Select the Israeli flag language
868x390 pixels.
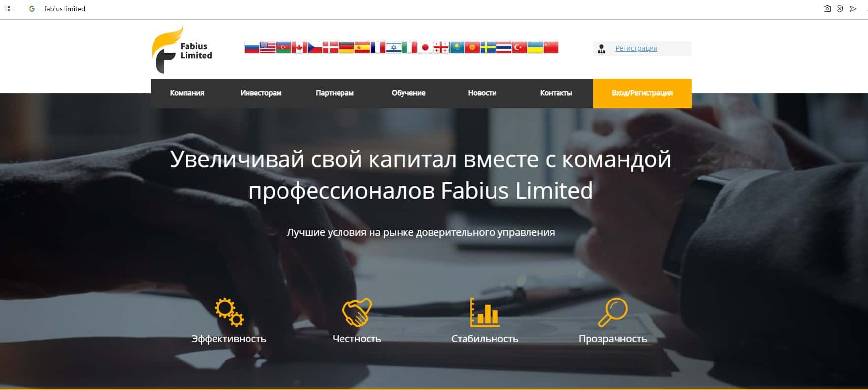pyautogui.click(x=394, y=47)
